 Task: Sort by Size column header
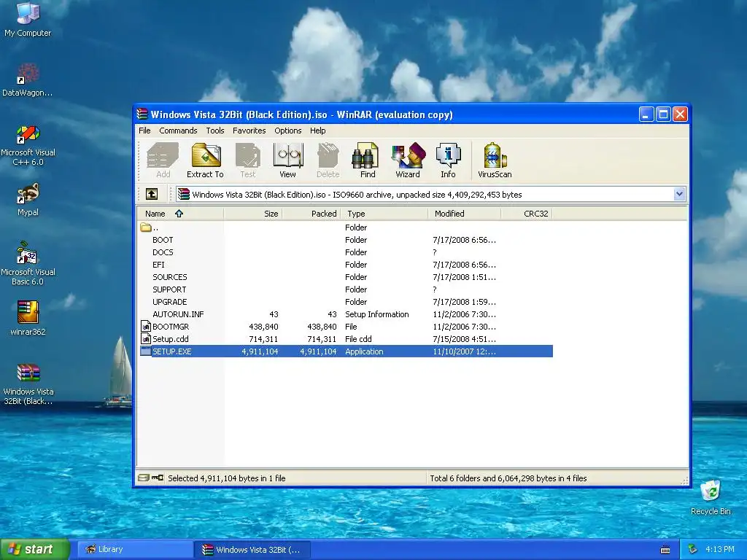coord(253,214)
